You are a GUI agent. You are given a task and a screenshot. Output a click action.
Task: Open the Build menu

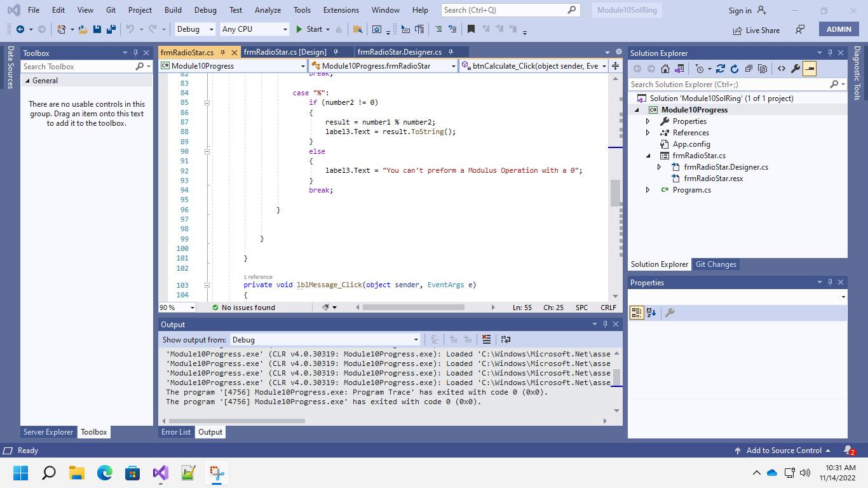pos(173,10)
